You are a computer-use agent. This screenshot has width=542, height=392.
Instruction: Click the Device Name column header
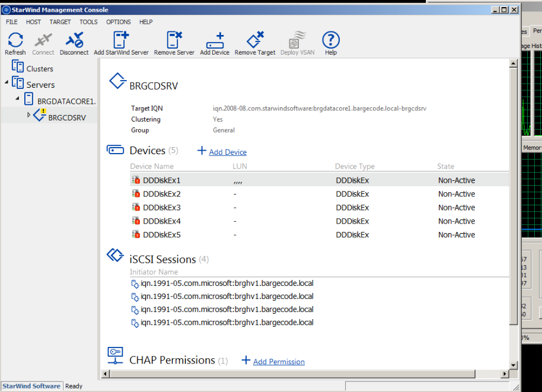pyautogui.click(x=152, y=166)
